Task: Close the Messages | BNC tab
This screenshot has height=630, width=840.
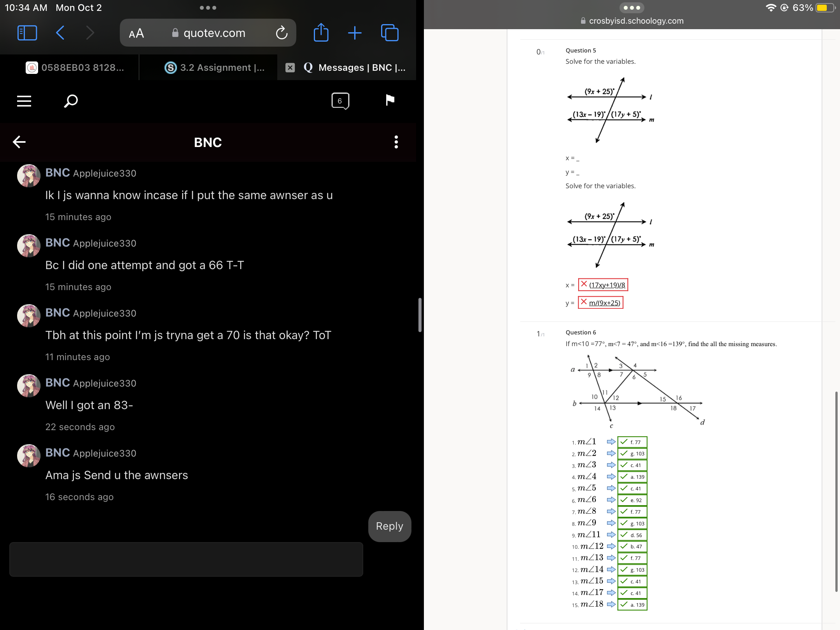Action: 290,68
